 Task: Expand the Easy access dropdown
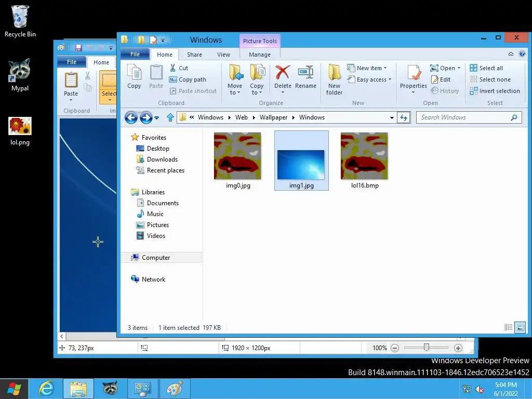[x=390, y=79]
